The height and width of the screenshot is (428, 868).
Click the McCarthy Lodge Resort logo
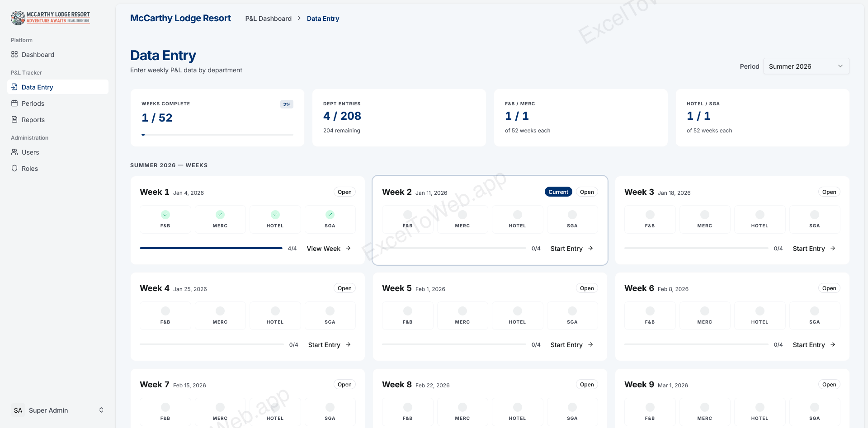[x=50, y=18]
